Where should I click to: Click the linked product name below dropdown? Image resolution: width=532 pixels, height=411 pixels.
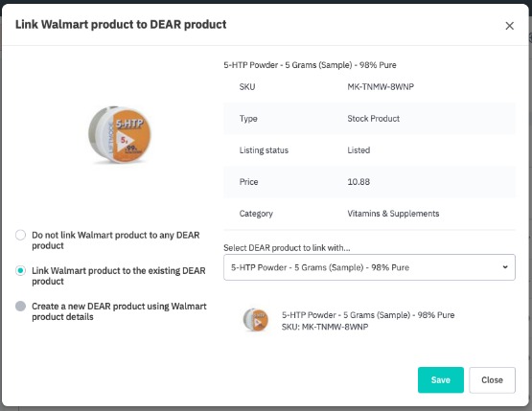tap(368, 315)
